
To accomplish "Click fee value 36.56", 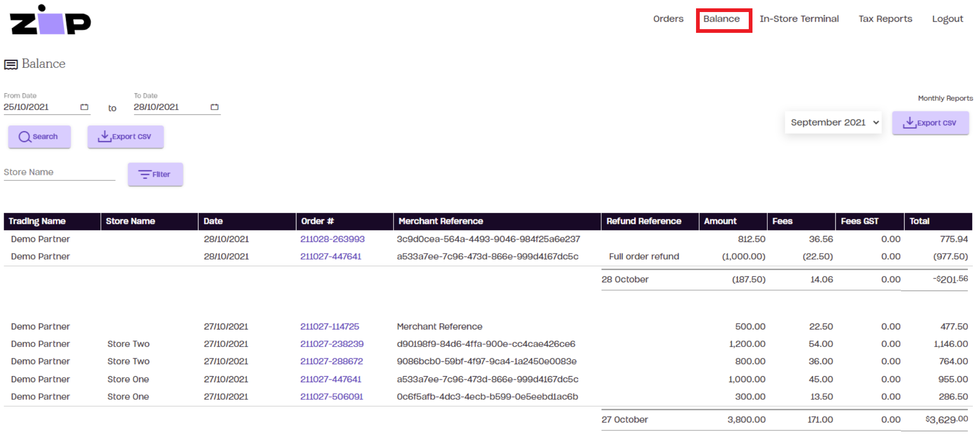I will click(821, 239).
